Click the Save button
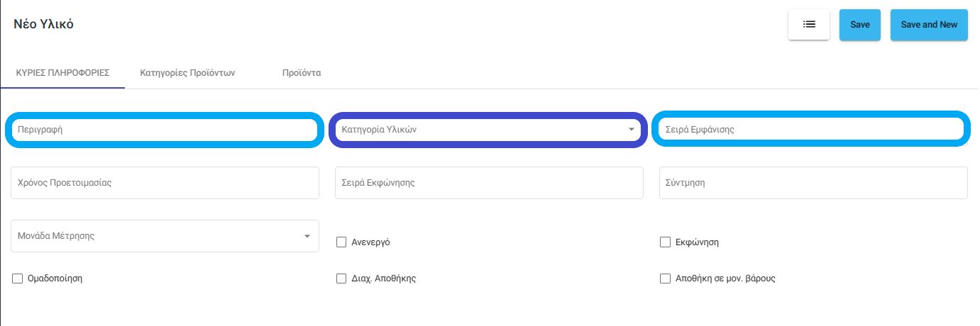This screenshot has width=980, height=326. 860,24
